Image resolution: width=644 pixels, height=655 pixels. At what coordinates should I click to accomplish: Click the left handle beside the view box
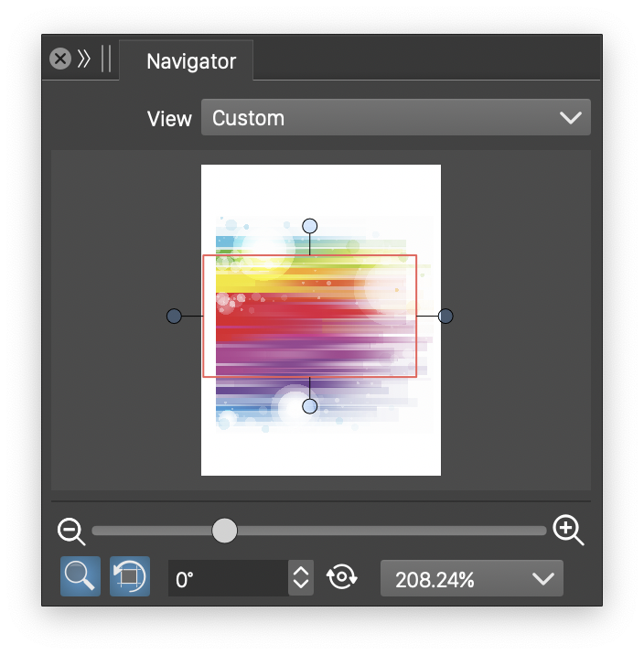[174, 316]
